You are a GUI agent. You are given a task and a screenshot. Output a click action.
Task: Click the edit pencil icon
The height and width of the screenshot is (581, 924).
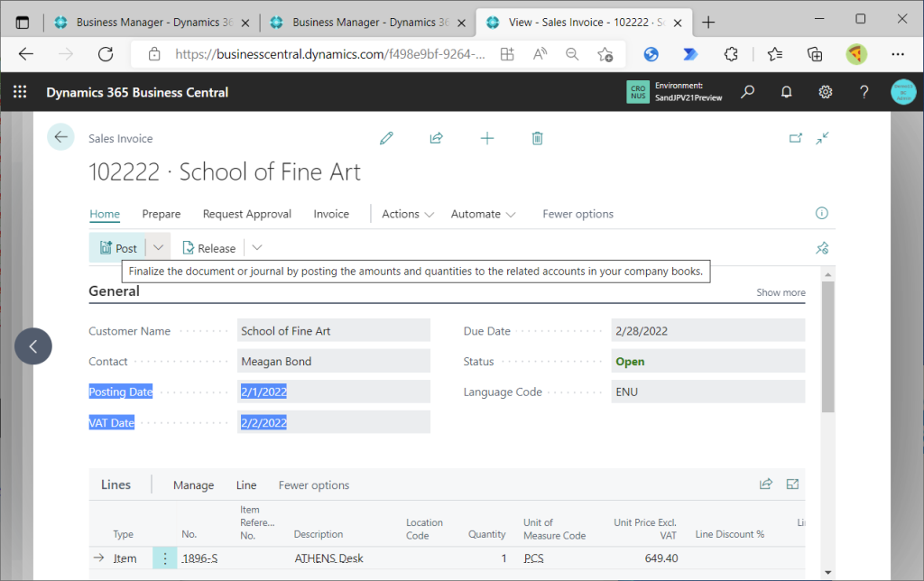(386, 138)
